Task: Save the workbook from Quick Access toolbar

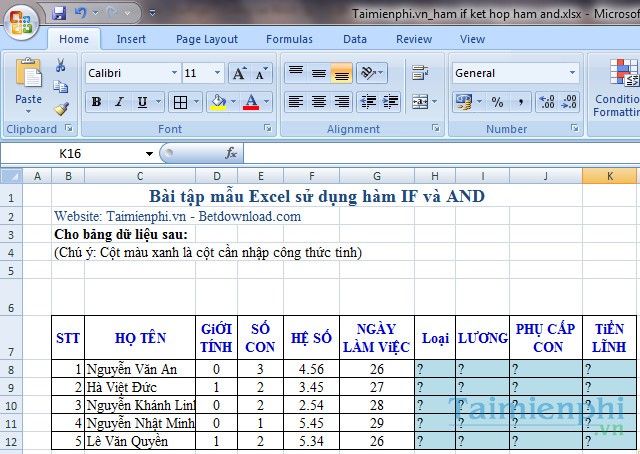Action: click(59, 14)
